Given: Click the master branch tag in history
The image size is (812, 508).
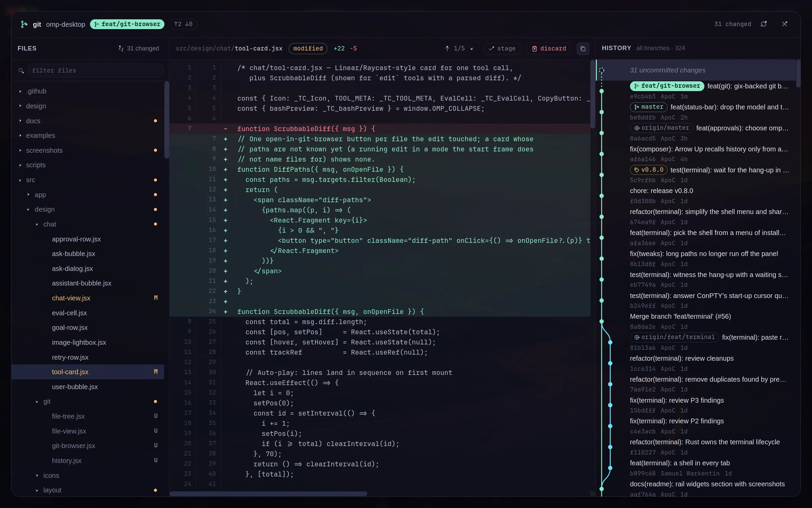Looking at the screenshot, I should [x=649, y=107].
